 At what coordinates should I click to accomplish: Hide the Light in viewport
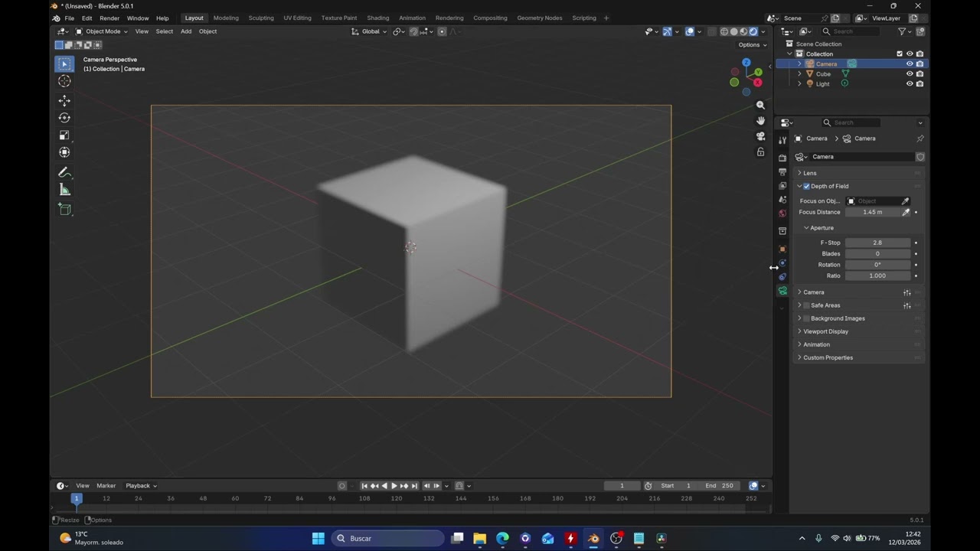pos(910,83)
